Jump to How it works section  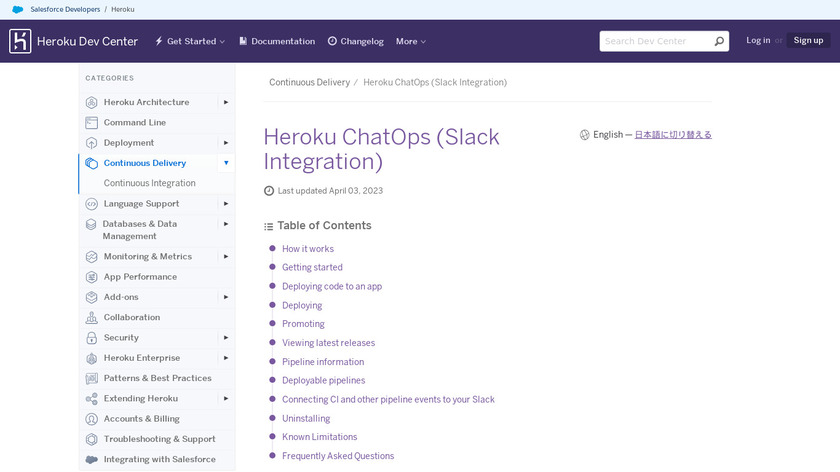(x=308, y=249)
